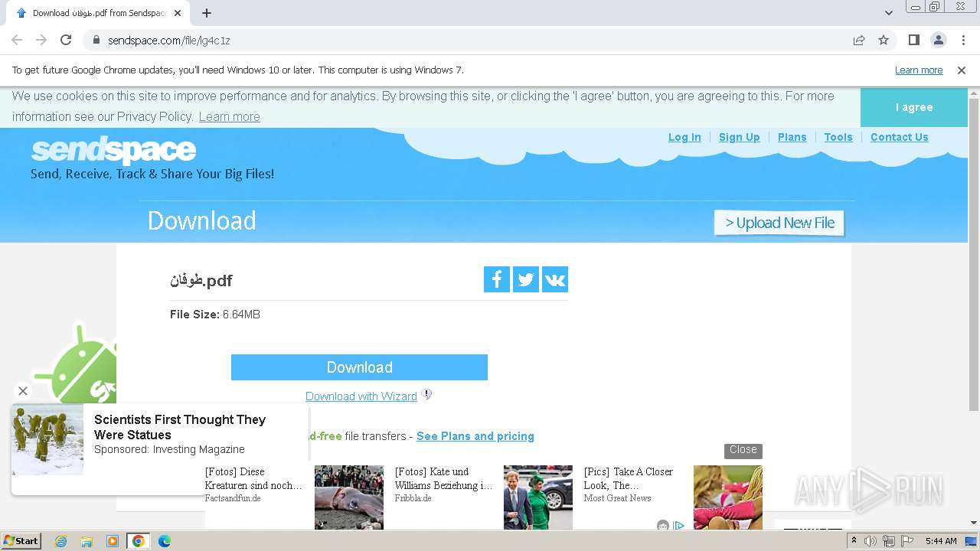Click the Android mascot graphic
Image resolution: width=980 pixels, height=551 pixels.
click(77, 364)
